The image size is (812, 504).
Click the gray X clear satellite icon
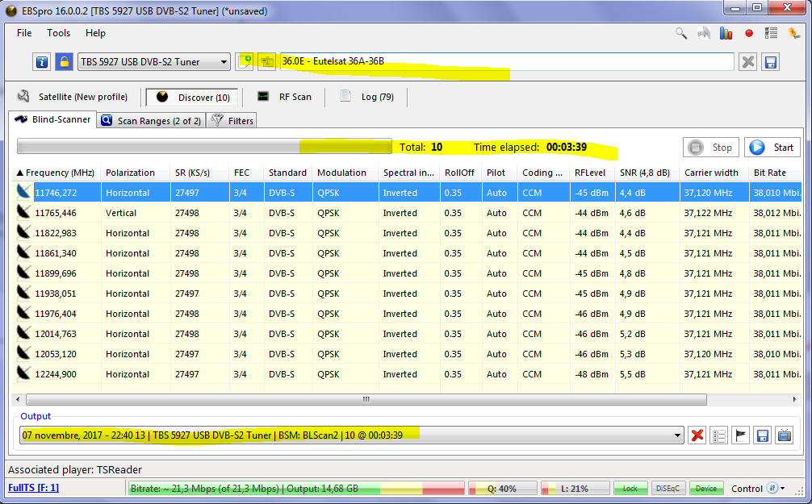[748, 62]
